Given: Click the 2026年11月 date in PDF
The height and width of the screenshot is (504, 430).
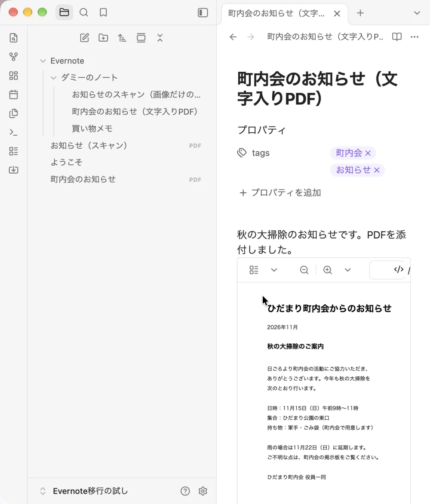Looking at the screenshot, I should (x=283, y=327).
